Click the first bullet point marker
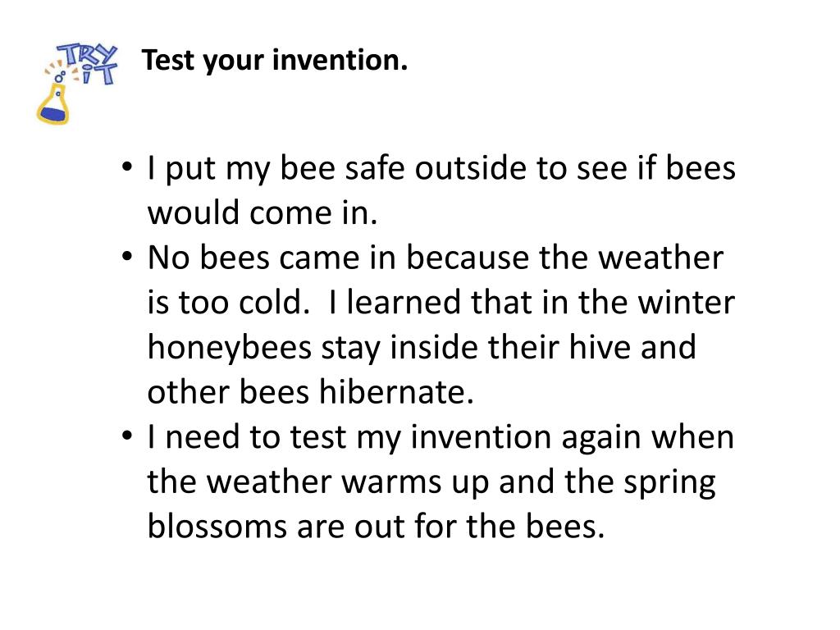This screenshot has width=840, height=630. point(126,167)
